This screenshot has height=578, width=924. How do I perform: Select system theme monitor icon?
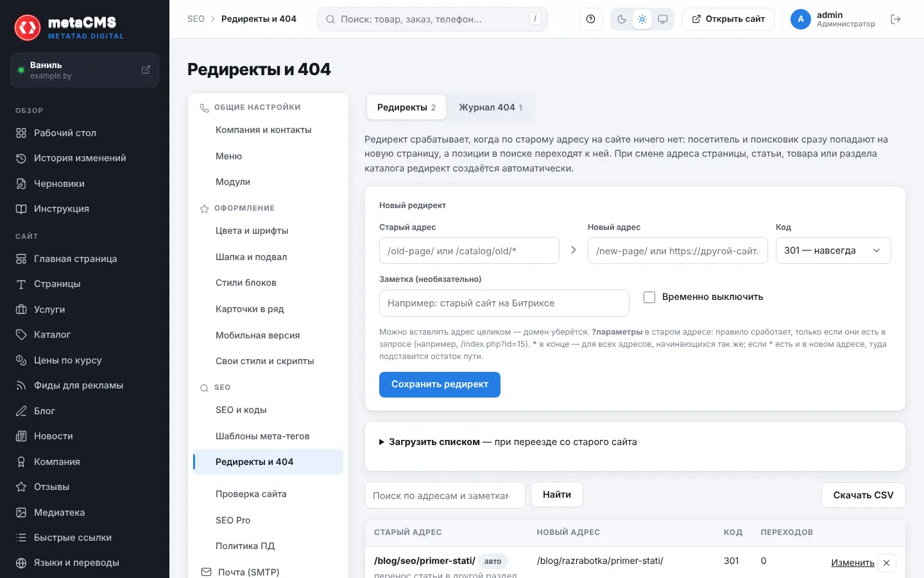tap(663, 19)
